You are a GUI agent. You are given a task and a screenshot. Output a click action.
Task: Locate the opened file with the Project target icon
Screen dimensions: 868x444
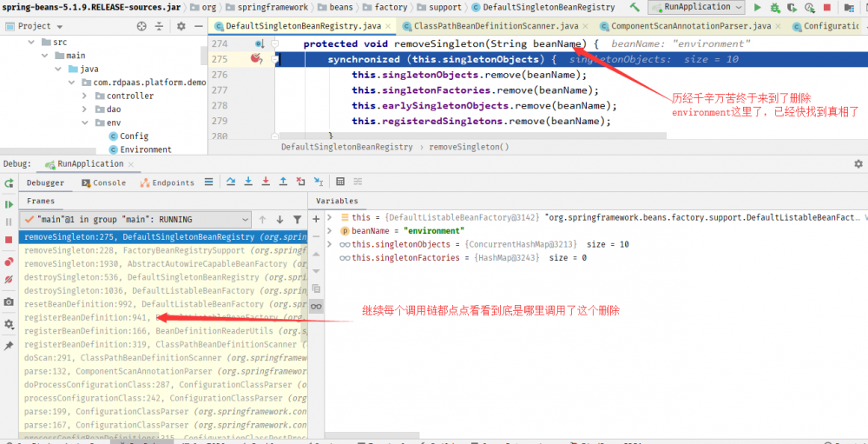[141, 26]
